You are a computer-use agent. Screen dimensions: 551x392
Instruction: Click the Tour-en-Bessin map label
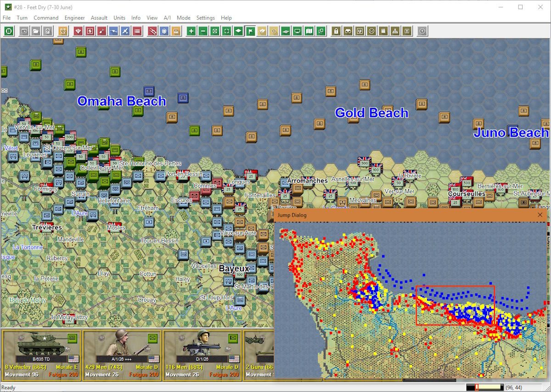pyautogui.click(x=160, y=241)
